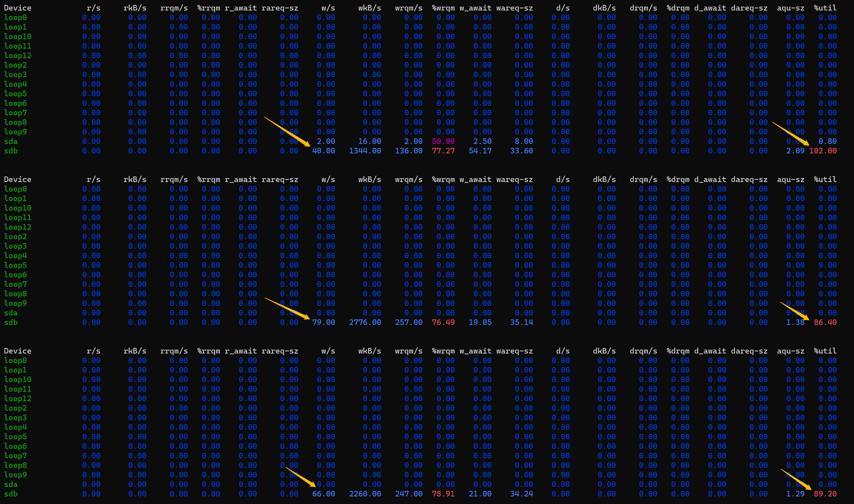Select the wrqm/s value 247.00 for sdb

click(x=409, y=494)
